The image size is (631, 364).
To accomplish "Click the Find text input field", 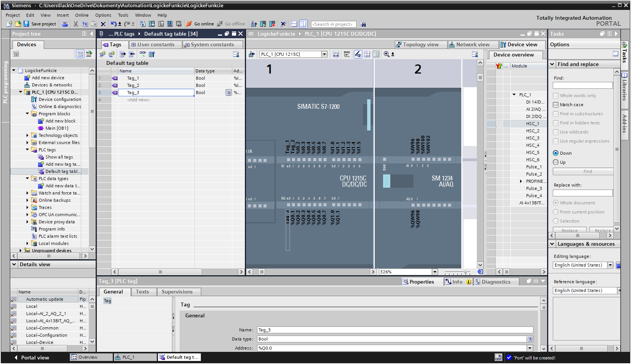I will [582, 86].
